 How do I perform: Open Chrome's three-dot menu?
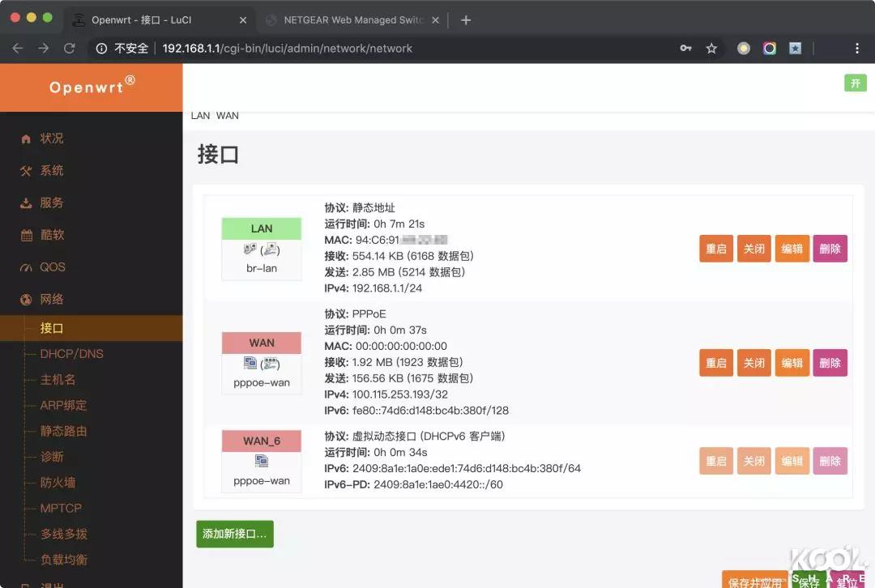tap(856, 48)
